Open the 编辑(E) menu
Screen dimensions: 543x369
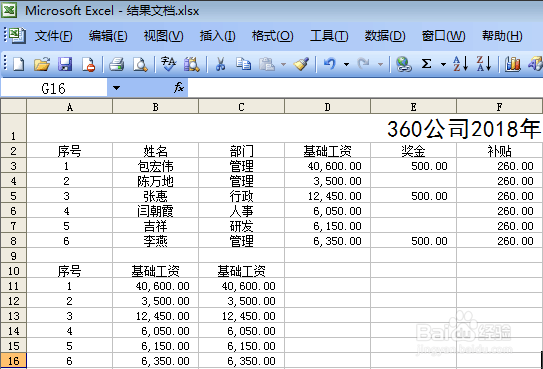[x=108, y=36]
